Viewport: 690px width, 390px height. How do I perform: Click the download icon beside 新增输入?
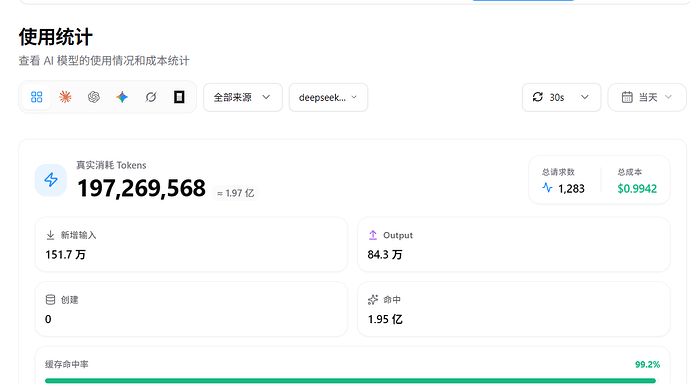[51, 235]
